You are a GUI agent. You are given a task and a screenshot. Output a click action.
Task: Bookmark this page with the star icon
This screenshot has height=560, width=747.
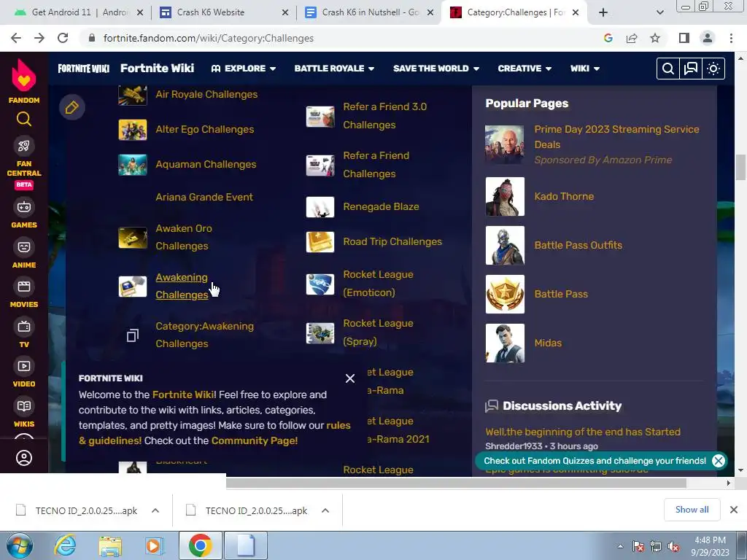pyautogui.click(x=655, y=38)
